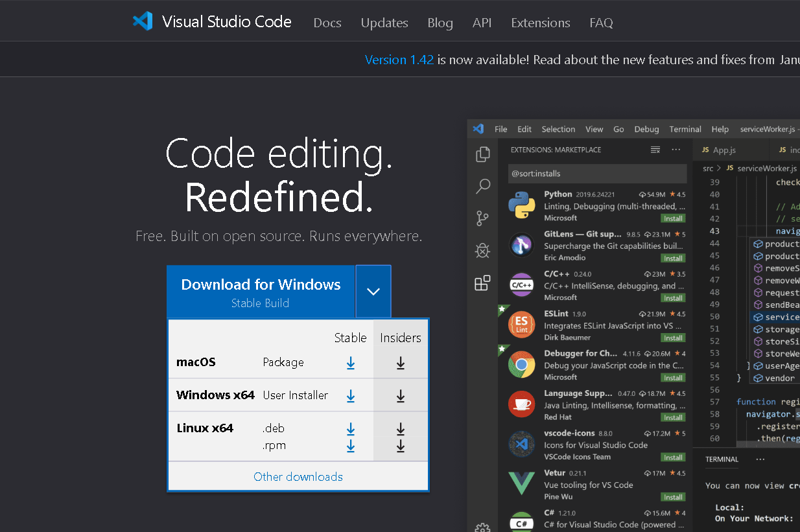Download Windows x64 Insiders installer

click(401, 395)
